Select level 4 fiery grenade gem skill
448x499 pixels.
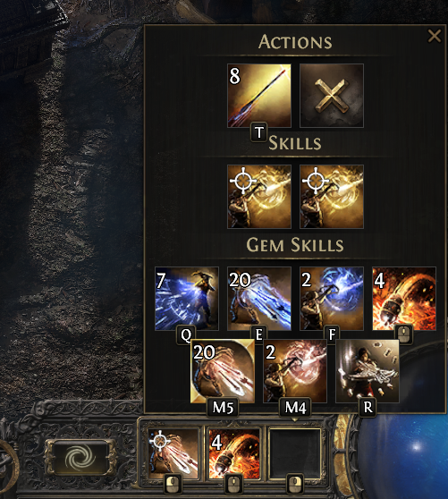tap(404, 299)
